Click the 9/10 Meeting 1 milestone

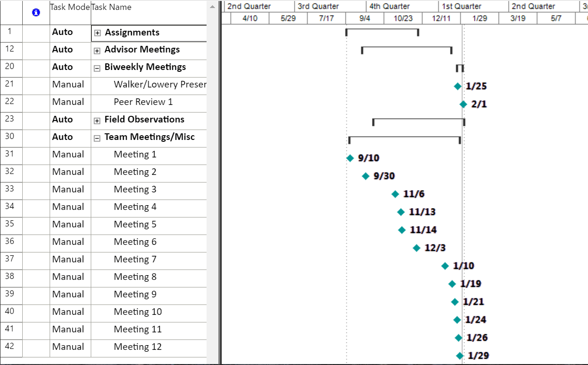coord(350,158)
